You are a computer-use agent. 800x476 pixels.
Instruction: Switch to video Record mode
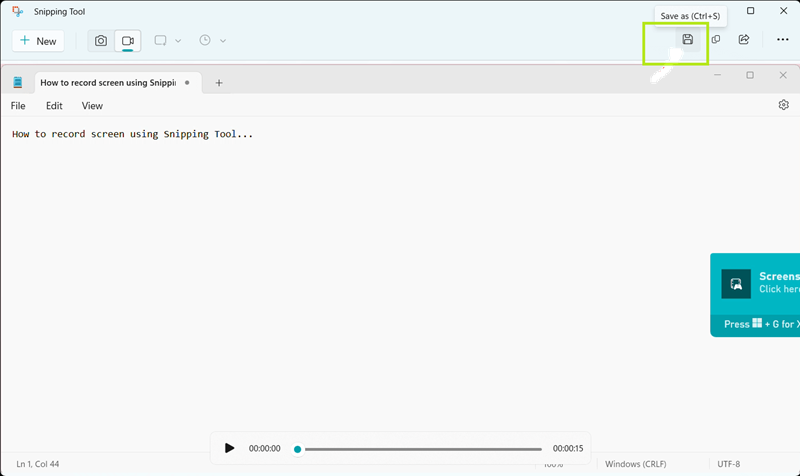pyautogui.click(x=128, y=41)
